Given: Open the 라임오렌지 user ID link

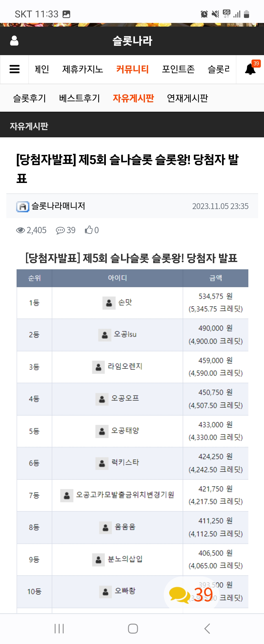Looking at the screenshot, I should pyautogui.click(x=125, y=366).
